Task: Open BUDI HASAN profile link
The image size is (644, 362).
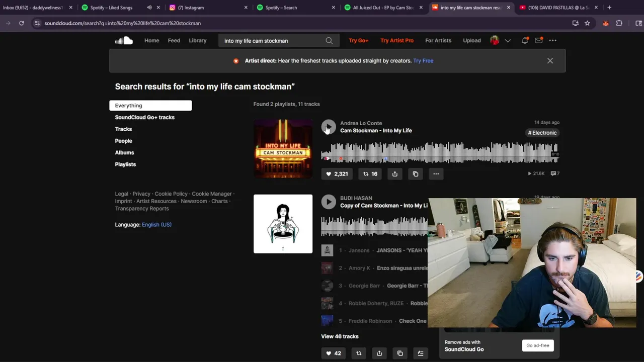Action: click(x=356, y=198)
